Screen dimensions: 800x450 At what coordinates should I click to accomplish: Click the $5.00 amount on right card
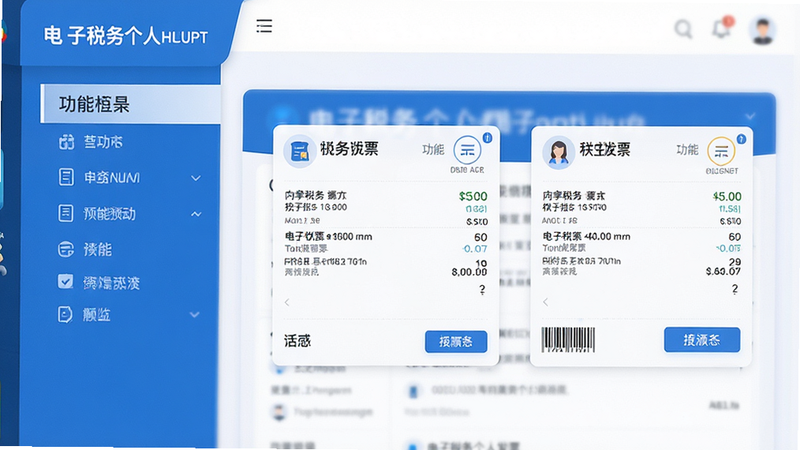pyautogui.click(x=727, y=196)
